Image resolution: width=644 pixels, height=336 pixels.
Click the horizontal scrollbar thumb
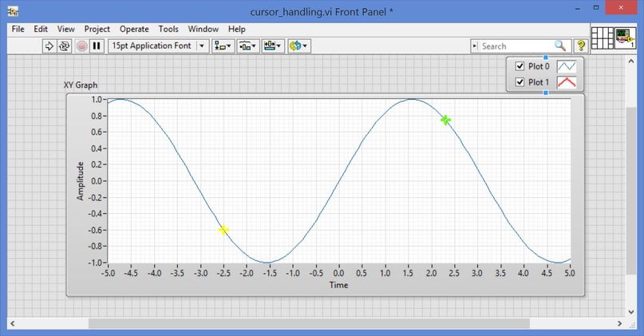click(x=309, y=324)
